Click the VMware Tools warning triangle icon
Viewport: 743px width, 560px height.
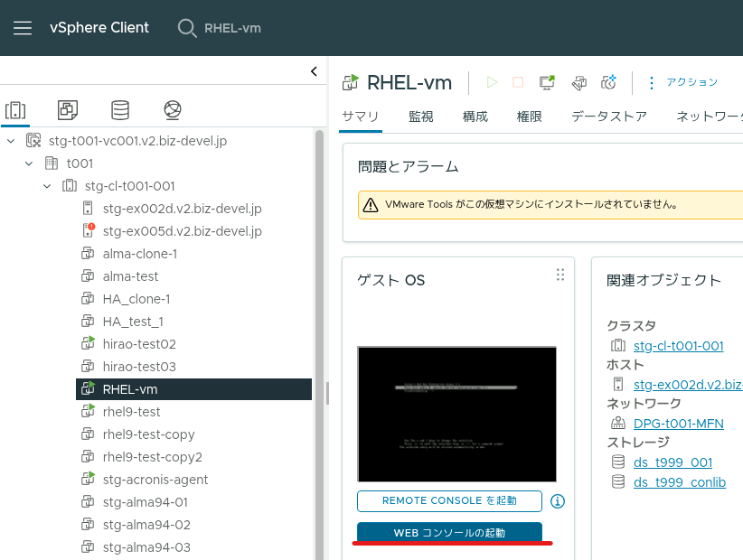(x=370, y=205)
